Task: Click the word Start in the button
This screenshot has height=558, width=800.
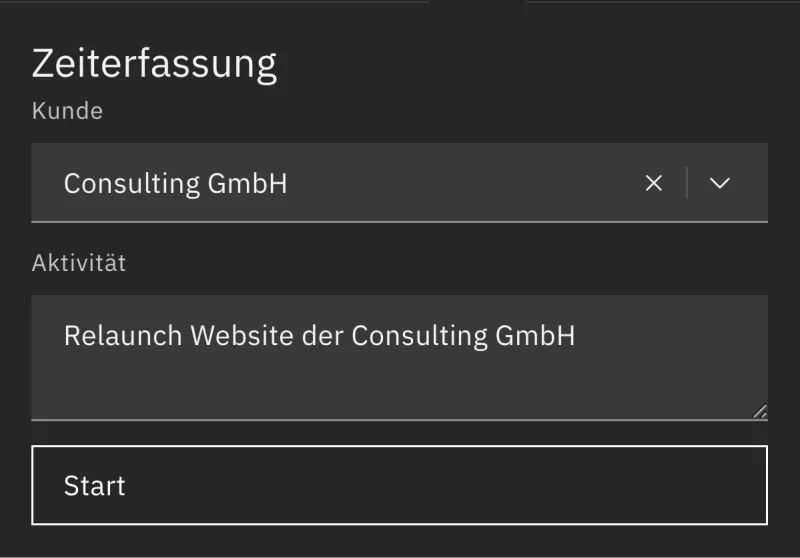Action: [94, 486]
